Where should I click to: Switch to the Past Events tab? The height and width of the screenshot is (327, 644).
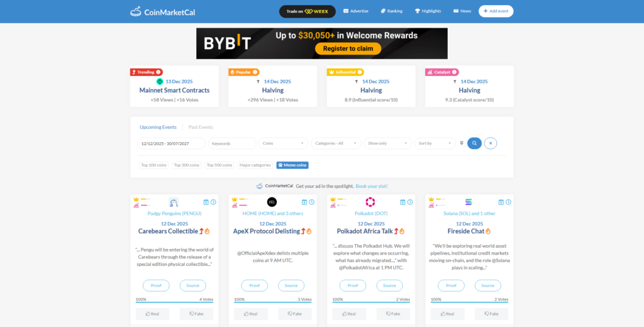click(x=201, y=128)
